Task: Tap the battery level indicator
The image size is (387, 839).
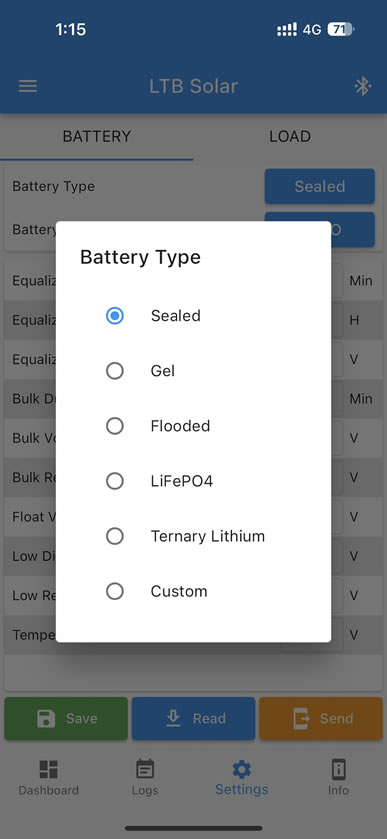Action: [340, 29]
